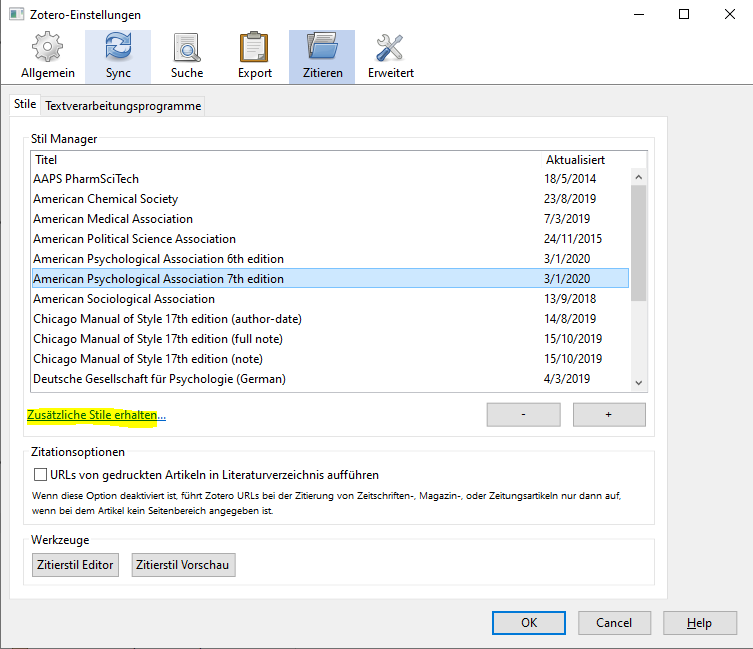Close the Zotero-Einstellungen window
The image size is (753, 649).
coord(729,14)
